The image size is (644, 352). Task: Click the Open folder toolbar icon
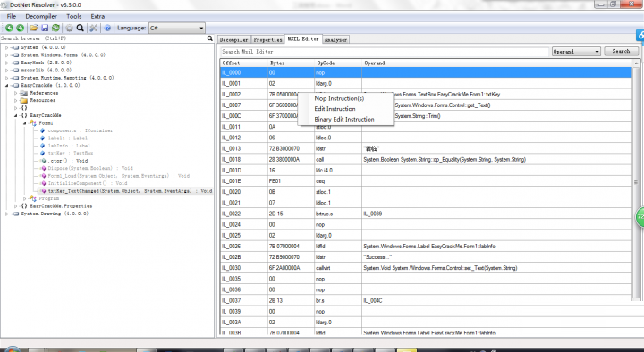click(x=34, y=28)
